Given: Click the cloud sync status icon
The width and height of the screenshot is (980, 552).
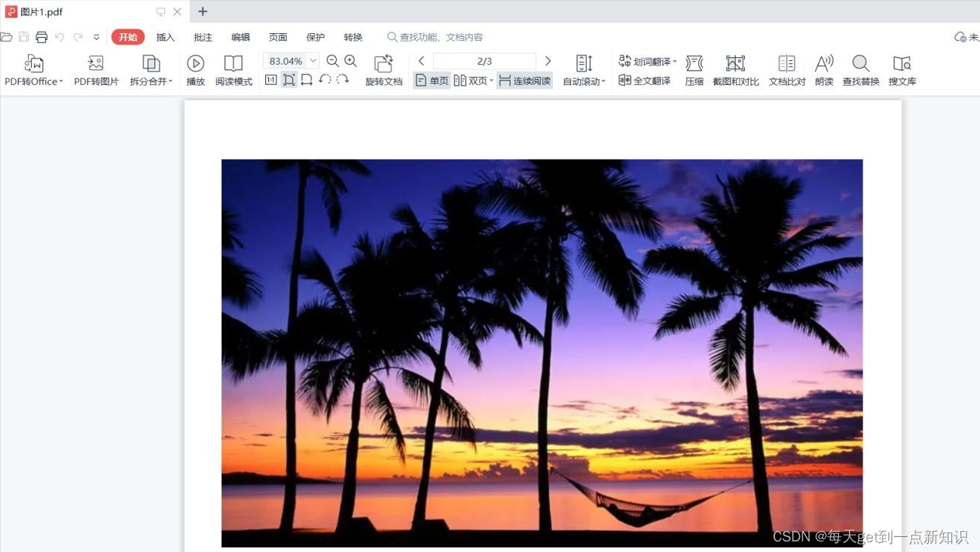Looking at the screenshot, I should click(x=960, y=37).
